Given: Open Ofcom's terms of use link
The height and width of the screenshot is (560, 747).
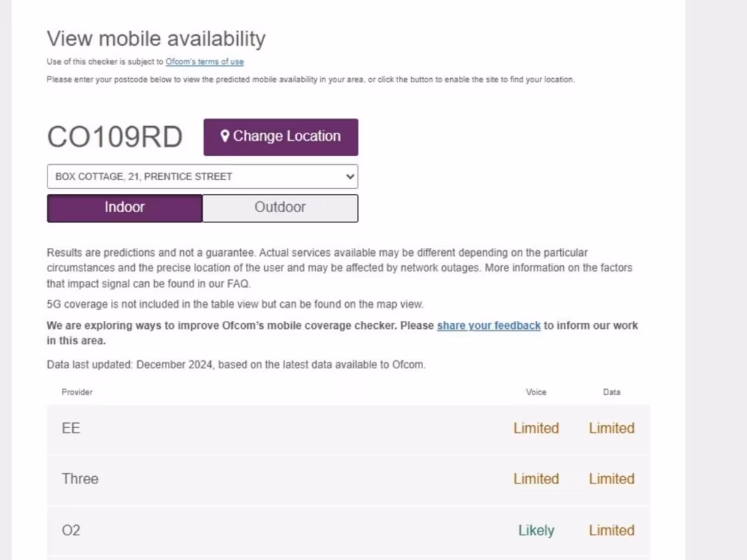Looking at the screenshot, I should click(204, 62).
